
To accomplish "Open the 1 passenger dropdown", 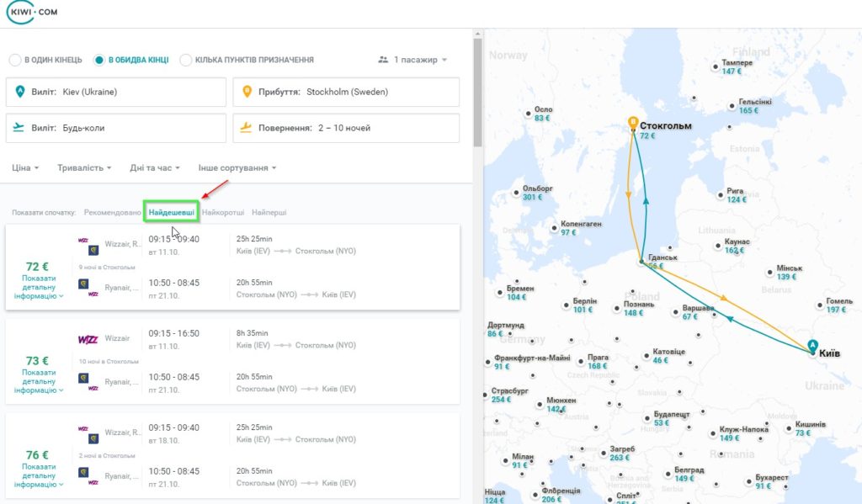I will pyautogui.click(x=412, y=60).
